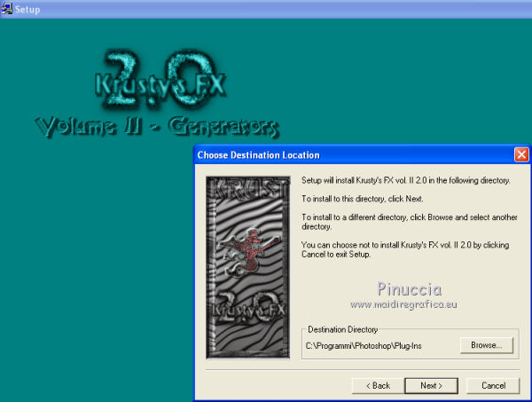Click the Setup window title icon
This screenshot has height=402, width=532.
pyautogui.click(x=6, y=9)
